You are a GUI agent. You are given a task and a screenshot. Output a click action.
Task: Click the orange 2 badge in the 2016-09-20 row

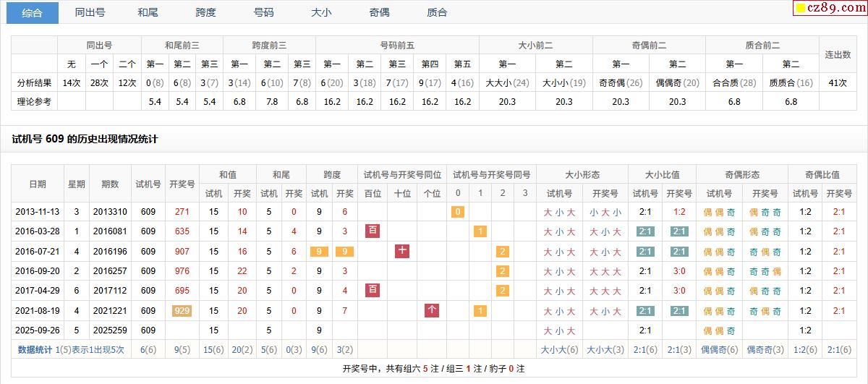(502, 271)
